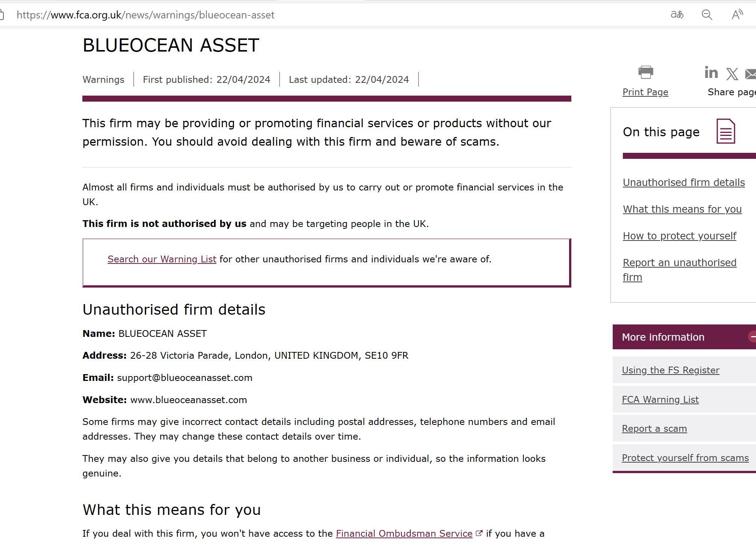This screenshot has height=542, width=756.
Task: Click the translate page icon
Action: coord(677,15)
